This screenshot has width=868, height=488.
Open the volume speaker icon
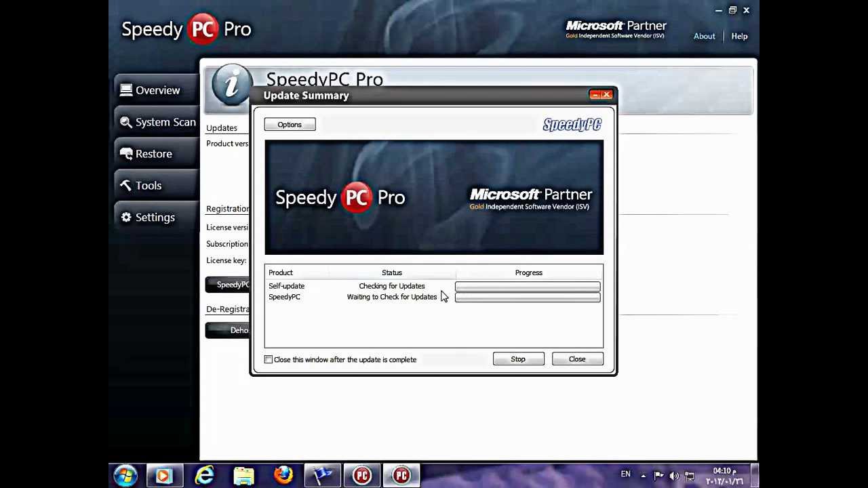674,476
